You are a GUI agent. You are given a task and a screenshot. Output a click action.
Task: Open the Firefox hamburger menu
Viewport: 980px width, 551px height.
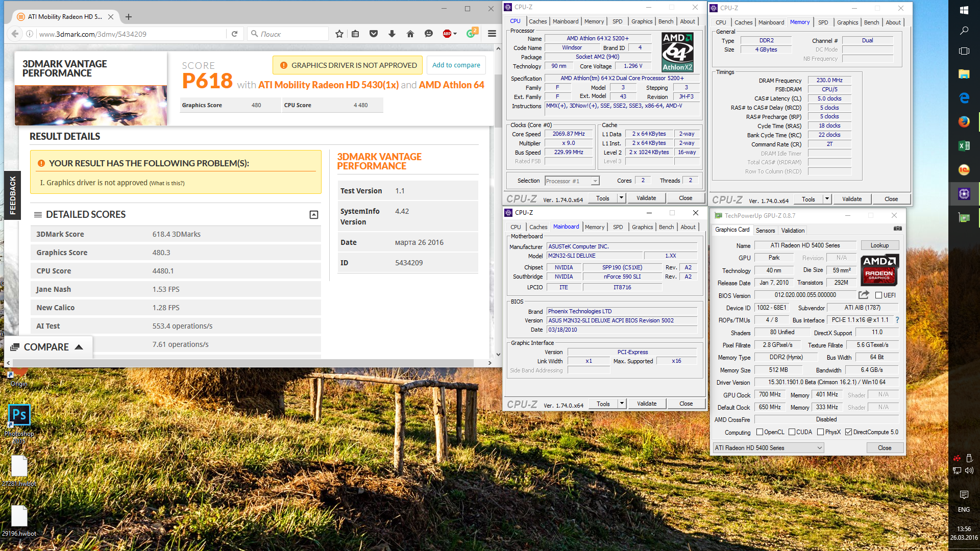click(492, 34)
